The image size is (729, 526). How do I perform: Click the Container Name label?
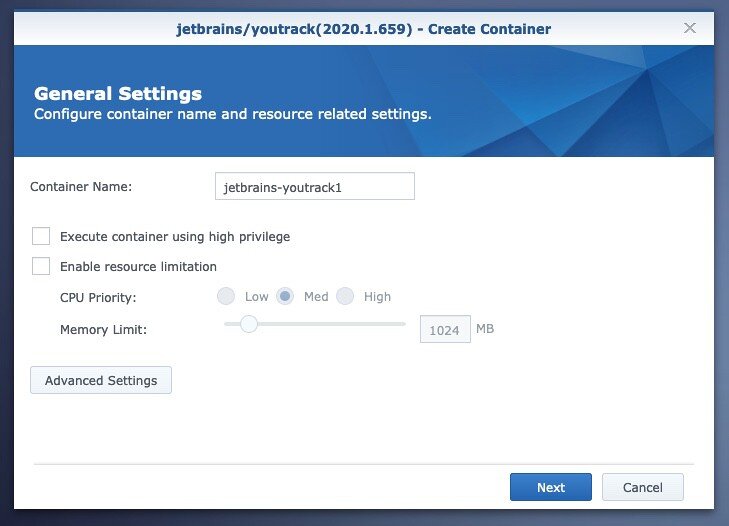(x=81, y=187)
